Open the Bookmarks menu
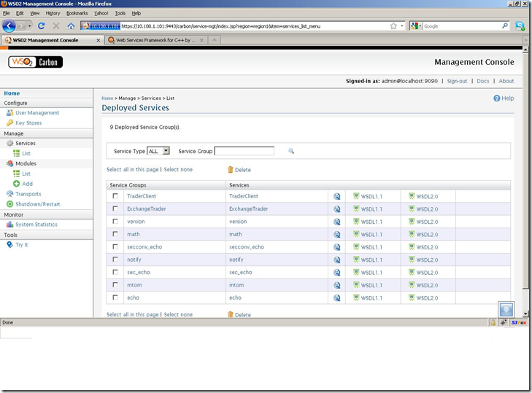 pos(77,13)
